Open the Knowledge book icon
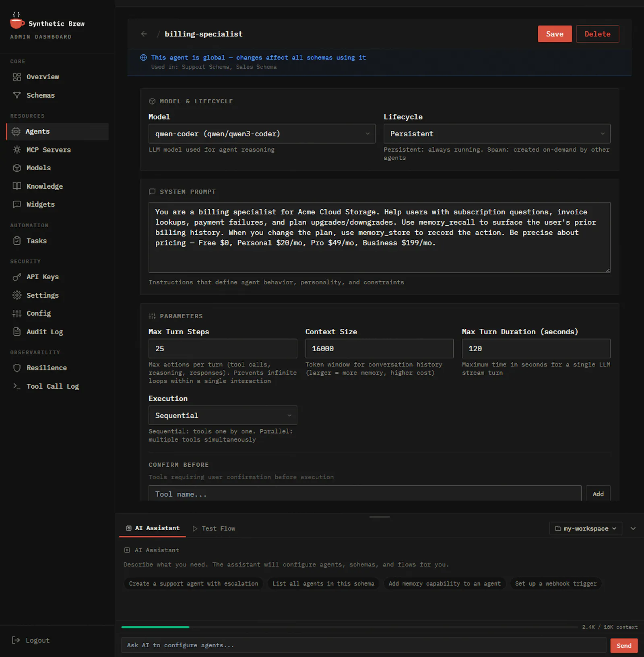Viewport: 644px width, 657px height. tap(17, 186)
